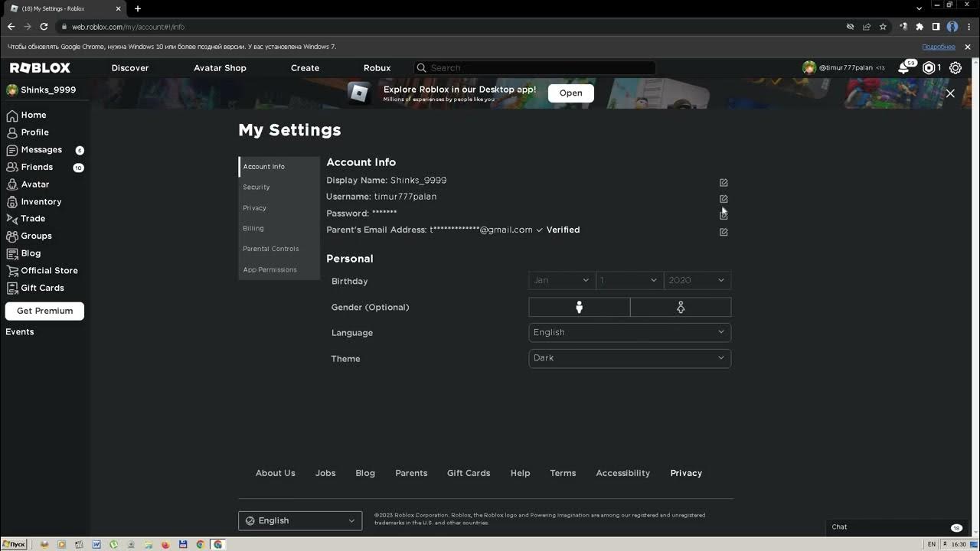Open the Accessibility footer link
Screen dimensions: 980x551
(x=622, y=473)
